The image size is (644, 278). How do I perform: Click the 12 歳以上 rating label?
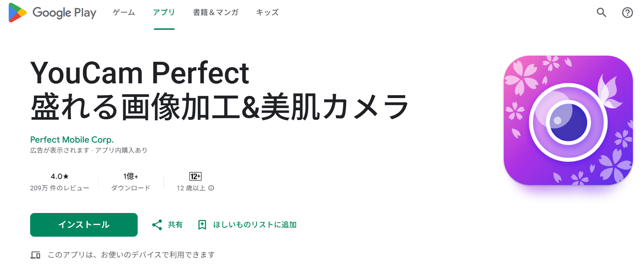click(191, 188)
